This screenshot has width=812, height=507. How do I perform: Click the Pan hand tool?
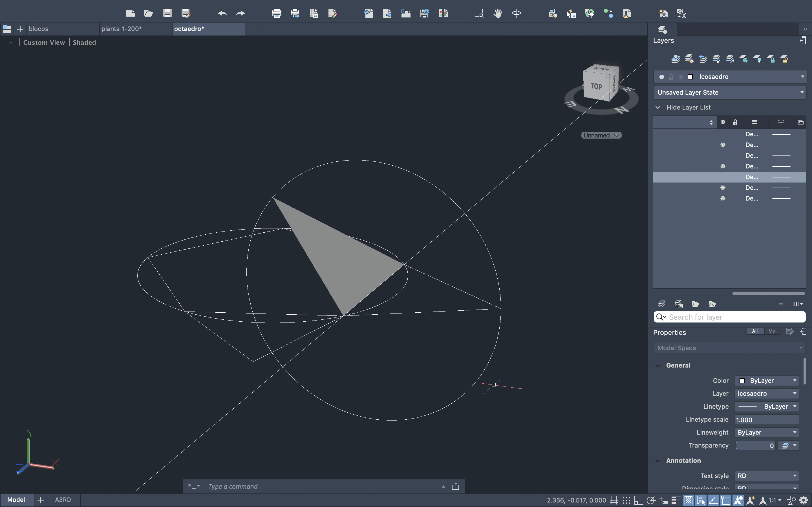pyautogui.click(x=498, y=14)
